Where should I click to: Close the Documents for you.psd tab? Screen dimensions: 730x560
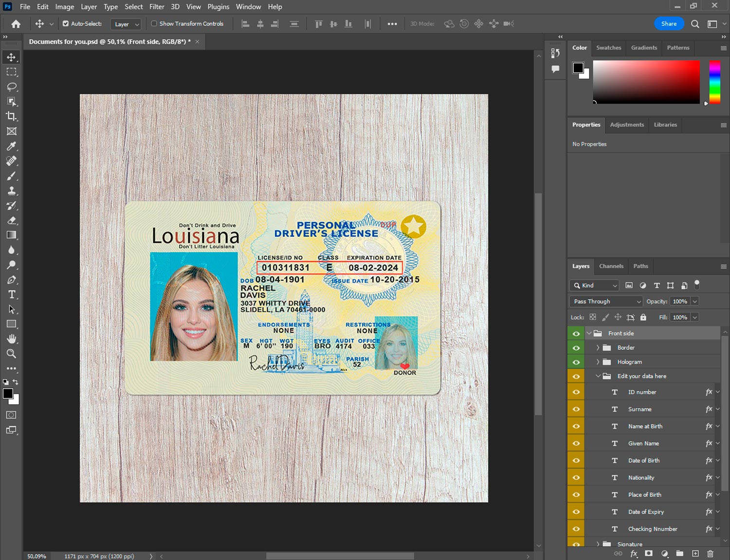click(197, 42)
